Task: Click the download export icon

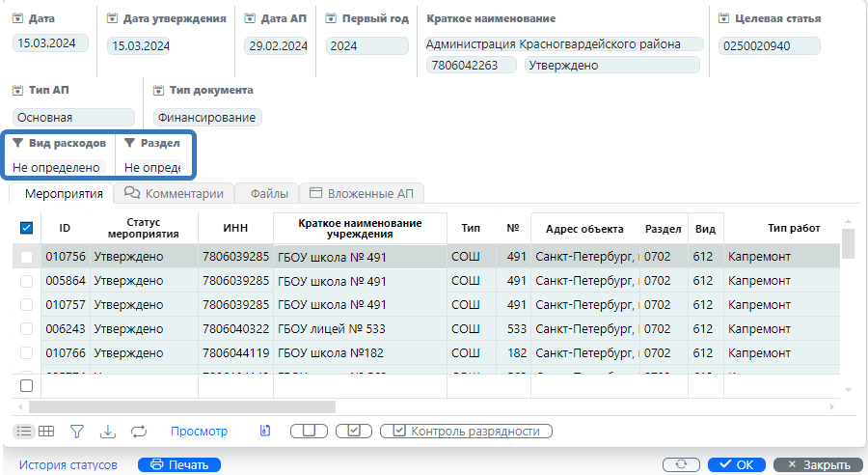Action: point(108,432)
